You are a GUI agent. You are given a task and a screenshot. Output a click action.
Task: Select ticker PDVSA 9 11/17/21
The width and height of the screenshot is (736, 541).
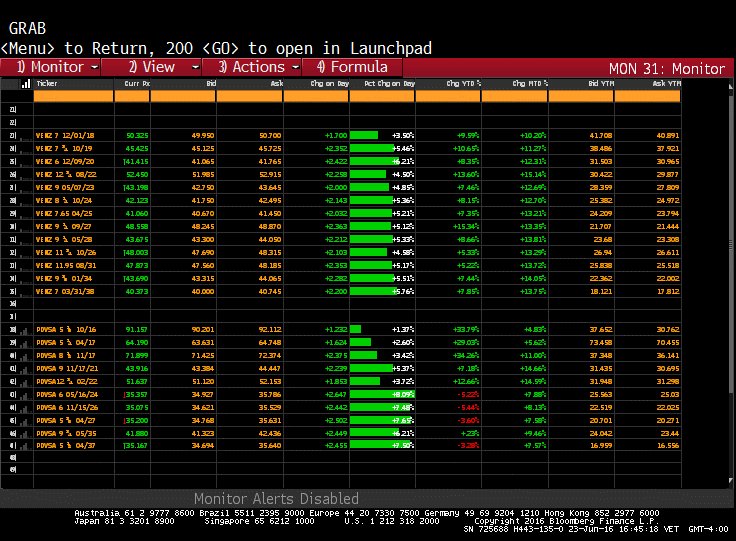click(68, 369)
